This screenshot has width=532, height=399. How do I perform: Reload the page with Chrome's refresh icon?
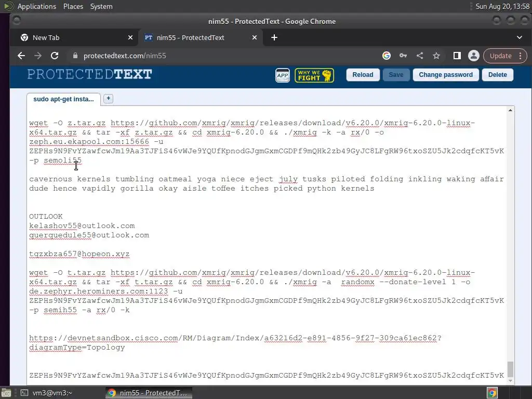(54, 56)
